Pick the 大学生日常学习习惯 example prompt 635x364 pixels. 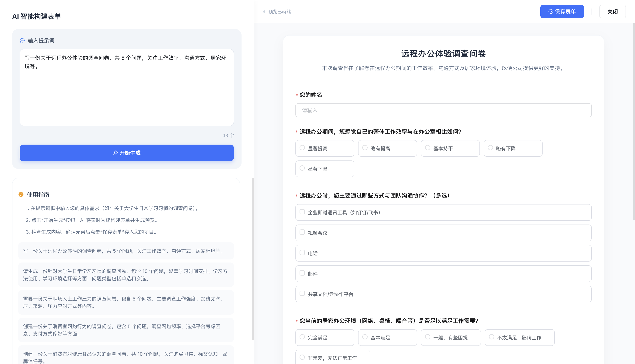pyautogui.click(x=126, y=275)
